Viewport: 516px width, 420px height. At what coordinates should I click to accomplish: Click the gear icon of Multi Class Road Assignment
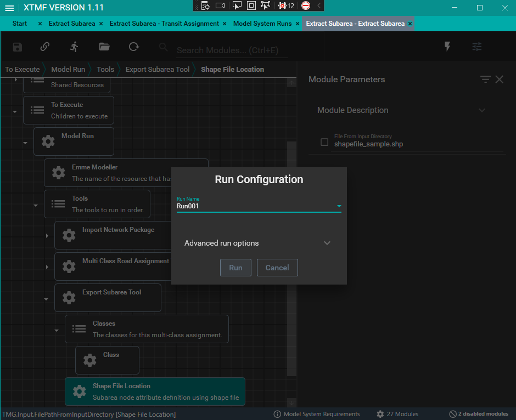[x=69, y=266]
